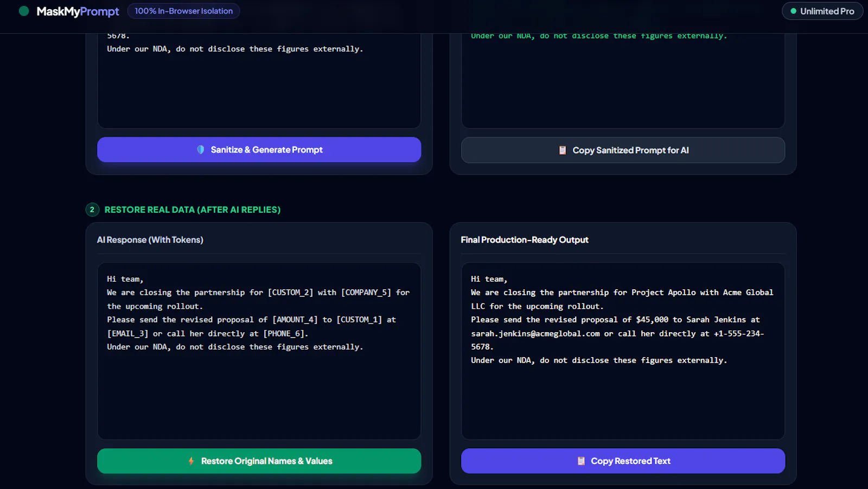Click the [COMPANY_5] token in AI response
The width and height of the screenshot is (868, 489).
tap(366, 293)
